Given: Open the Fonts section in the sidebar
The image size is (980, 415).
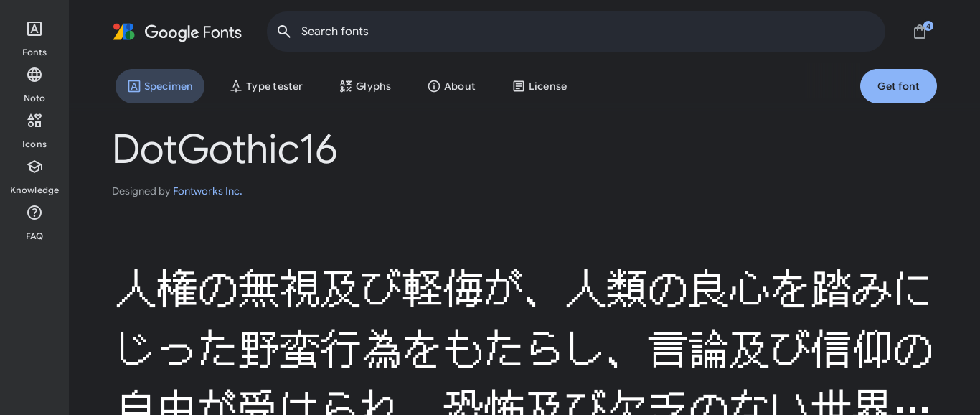Looking at the screenshot, I should [34, 29].
